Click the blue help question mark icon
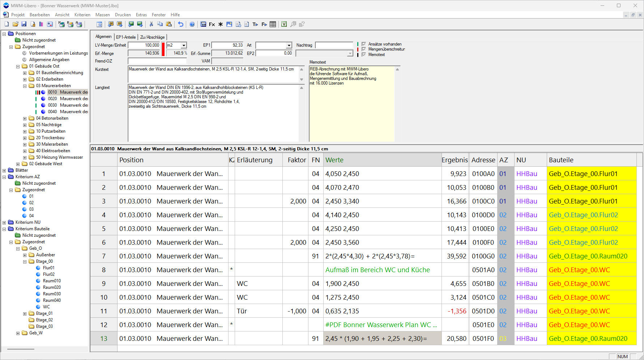 192,24
